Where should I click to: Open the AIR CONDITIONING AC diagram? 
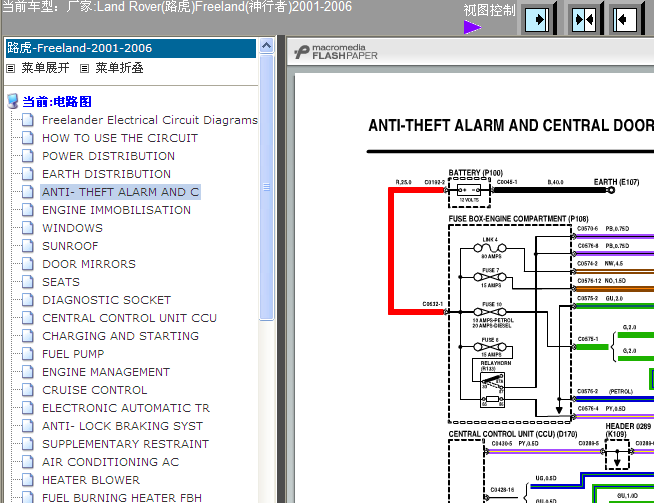click(x=111, y=462)
